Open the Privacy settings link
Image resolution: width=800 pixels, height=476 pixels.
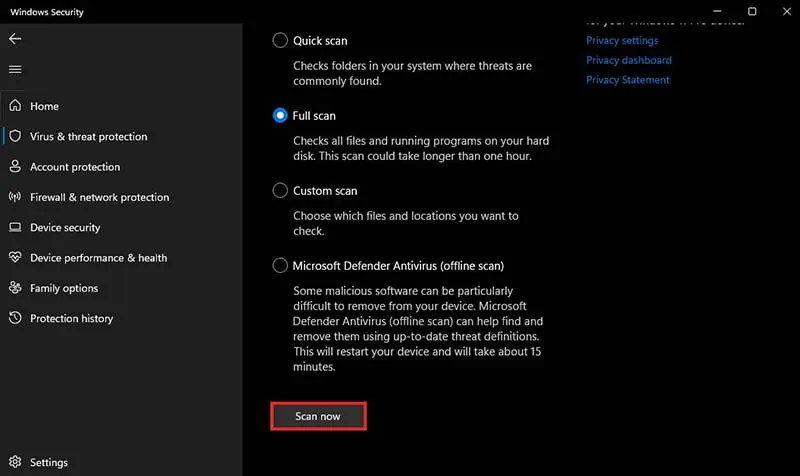click(622, 40)
